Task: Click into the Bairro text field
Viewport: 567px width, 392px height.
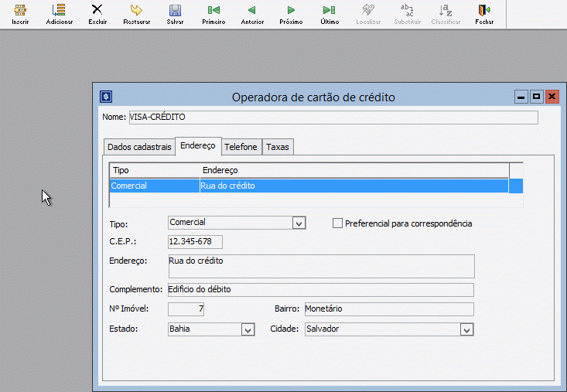Action: pyautogui.click(x=388, y=308)
